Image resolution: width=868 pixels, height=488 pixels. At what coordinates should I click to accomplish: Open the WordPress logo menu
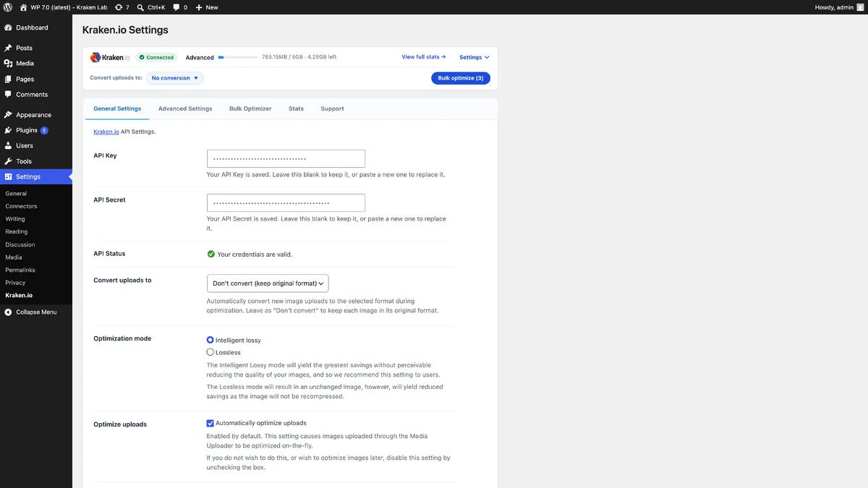click(8, 7)
